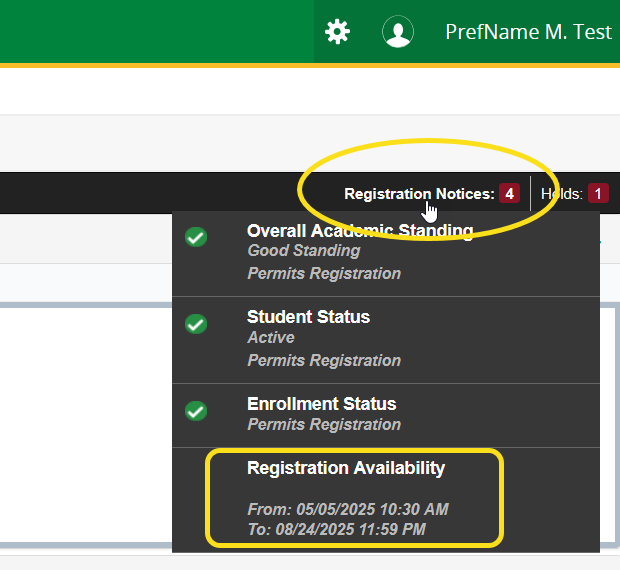Screen dimensions: 620x570
Task: Select the Student Status heading
Action: [x=308, y=317]
